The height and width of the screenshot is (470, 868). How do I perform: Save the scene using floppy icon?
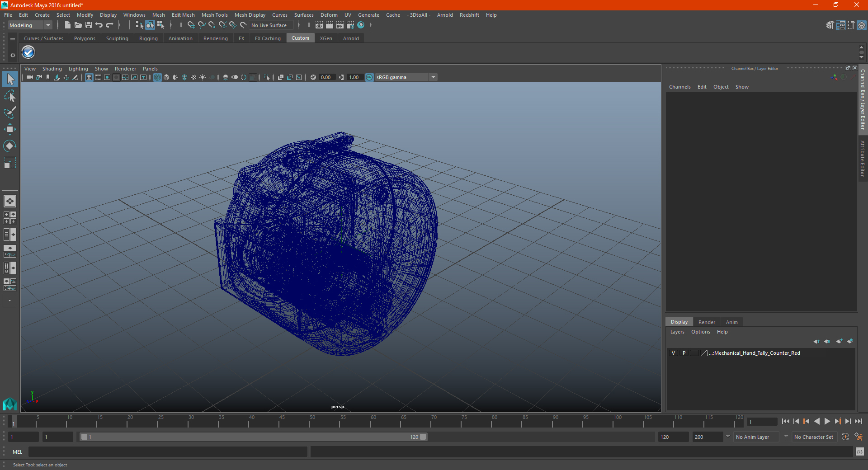pyautogui.click(x=89, y=25)
